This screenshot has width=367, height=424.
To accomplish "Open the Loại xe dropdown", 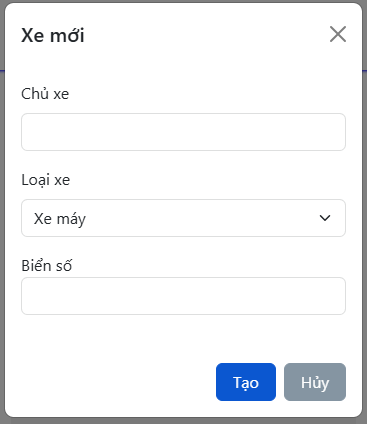I will [x=183, y=218].
